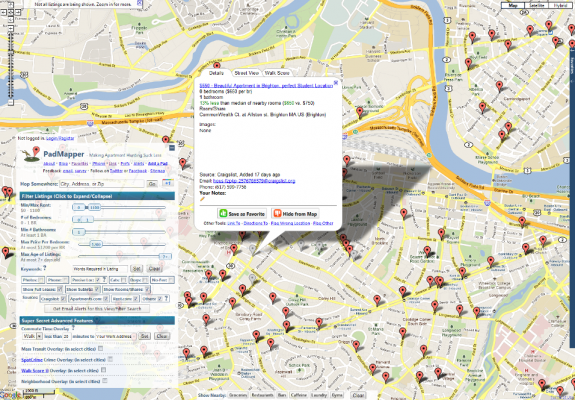Open the Beautiful Apartment in Brighton listing link
The height and width of the screenshot is (400, 575).
click(266, 85)
